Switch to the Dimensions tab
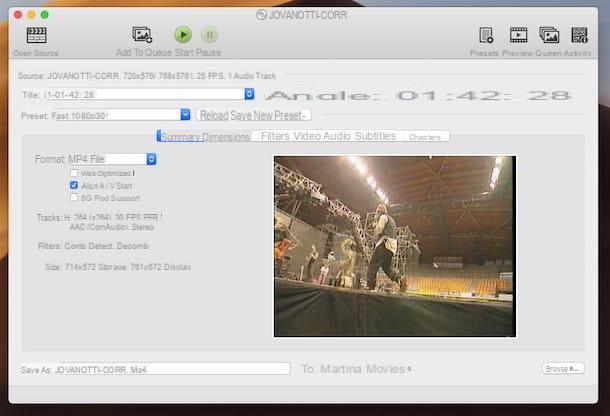610x416 pixels. [226, 137]
